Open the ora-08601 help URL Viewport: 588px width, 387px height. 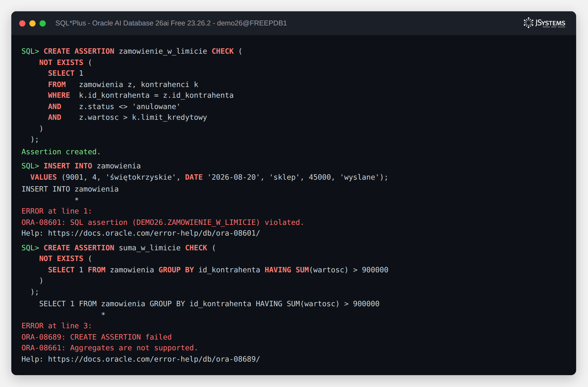(x=154, y=233)
